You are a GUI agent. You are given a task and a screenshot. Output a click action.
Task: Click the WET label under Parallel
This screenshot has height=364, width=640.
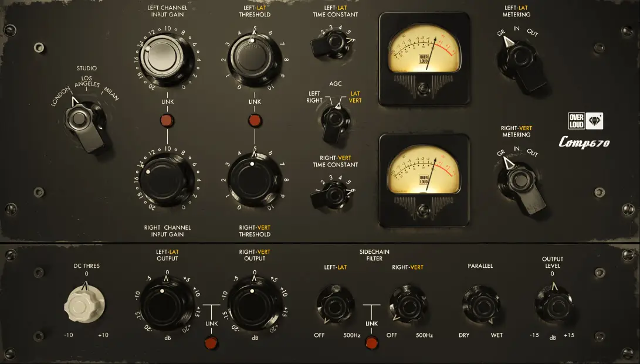[497, 335]
